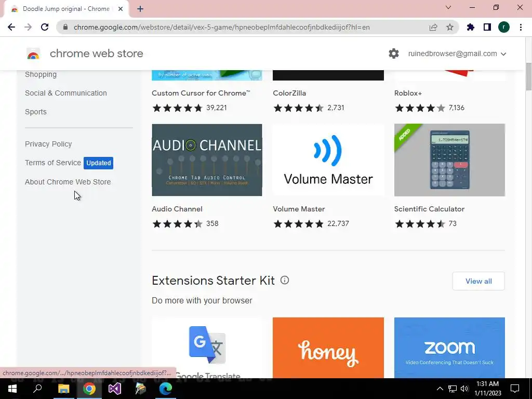The image size is (532, 399).
Task: Open File Explorer from the taskbar
Action: click(x=63, y=389)
